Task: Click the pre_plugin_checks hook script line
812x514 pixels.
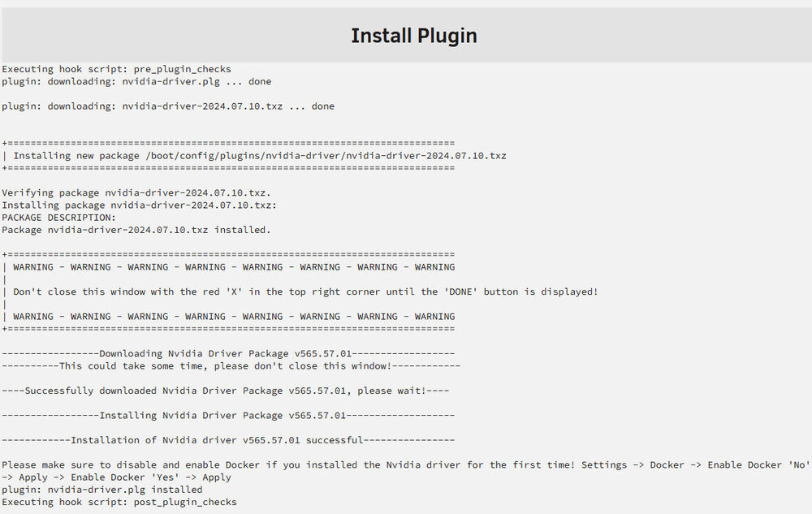Action: 116,69
